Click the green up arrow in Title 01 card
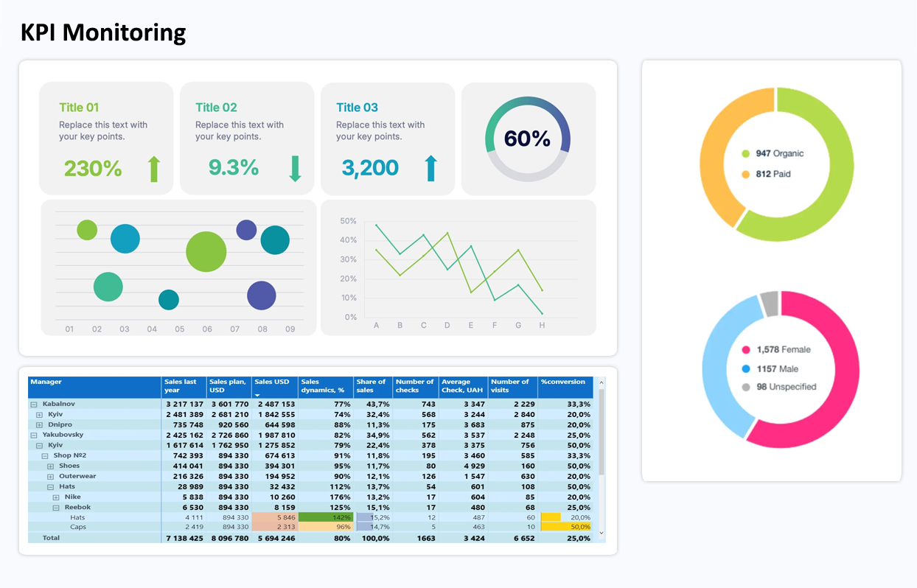 (153, 169)
